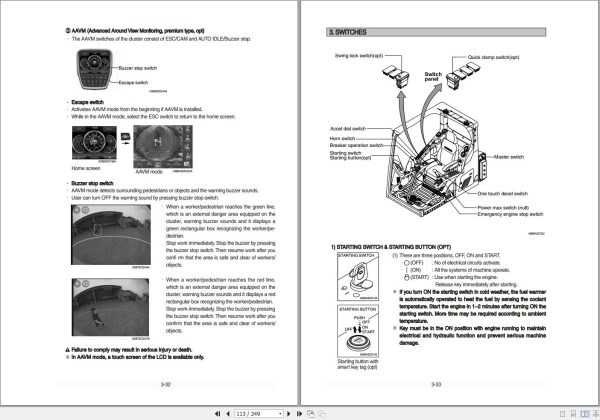The height and width of the screenshot is (420, 600).
Task: Go to the first page
Action: point(217,413)
